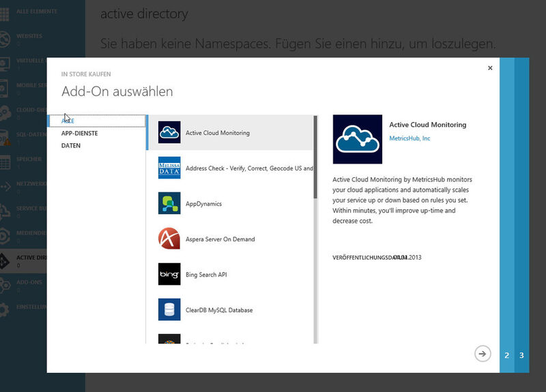
Task: Select Active Cloud Monitoring cloud icon in list
Action: click(x=169, y=132)
